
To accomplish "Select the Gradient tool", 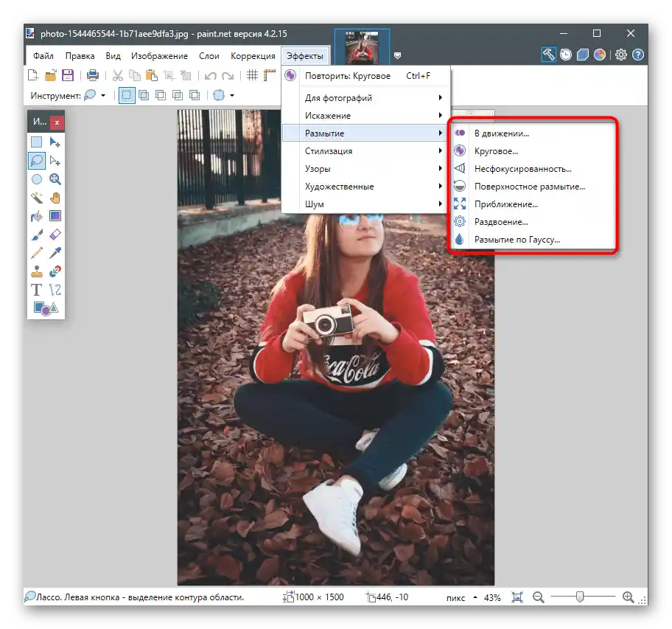I will [x=55, y=215].
